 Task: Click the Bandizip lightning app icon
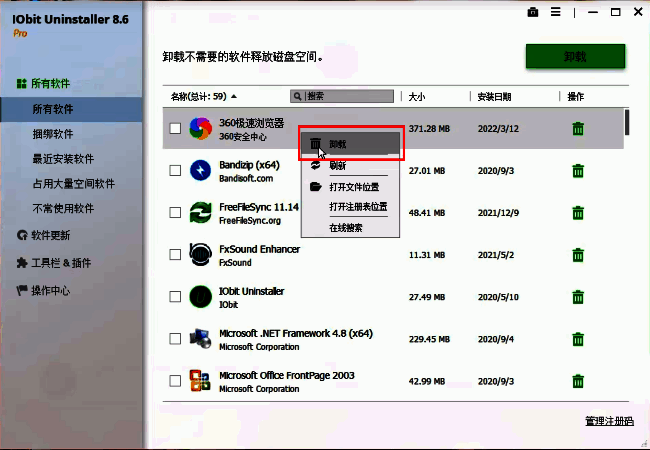(x=201, y=170)
